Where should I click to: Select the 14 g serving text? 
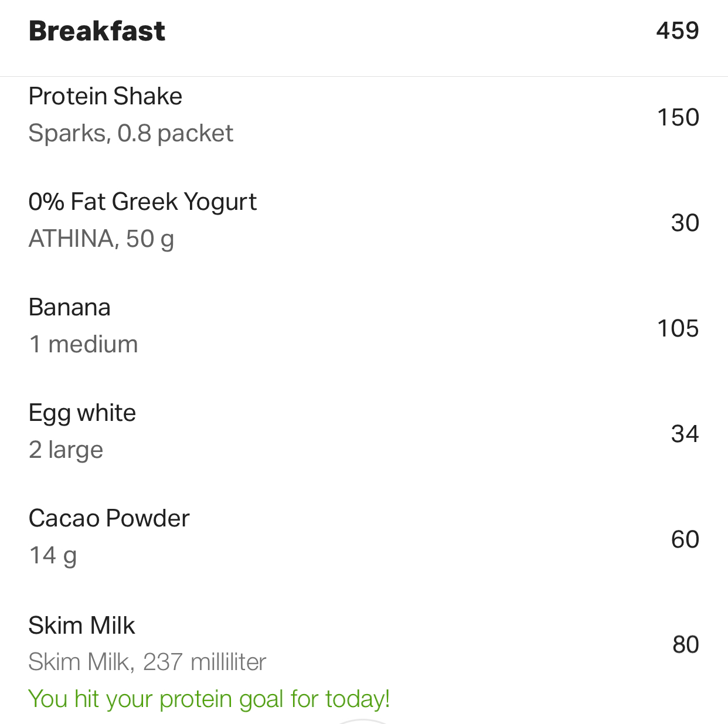53,556
